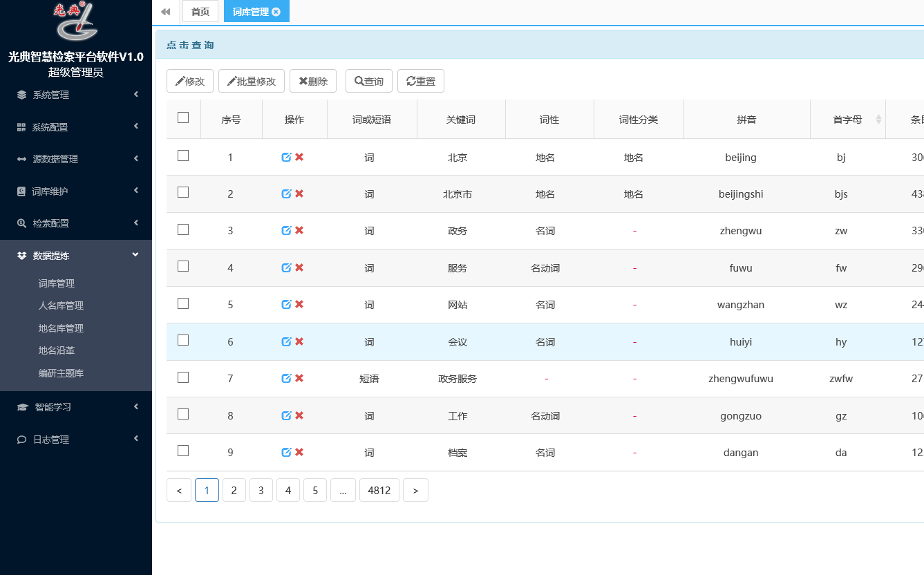The height and width of the screenshot is (575, 924).
Task: Click the 批量修改 button
Action: tap(252, 81)
